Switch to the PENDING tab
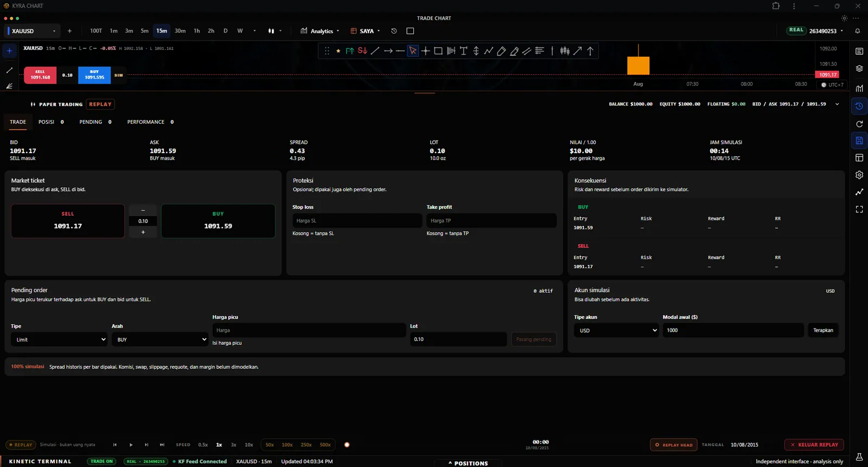This screenshot has width=868, height=467. [95, 122]
